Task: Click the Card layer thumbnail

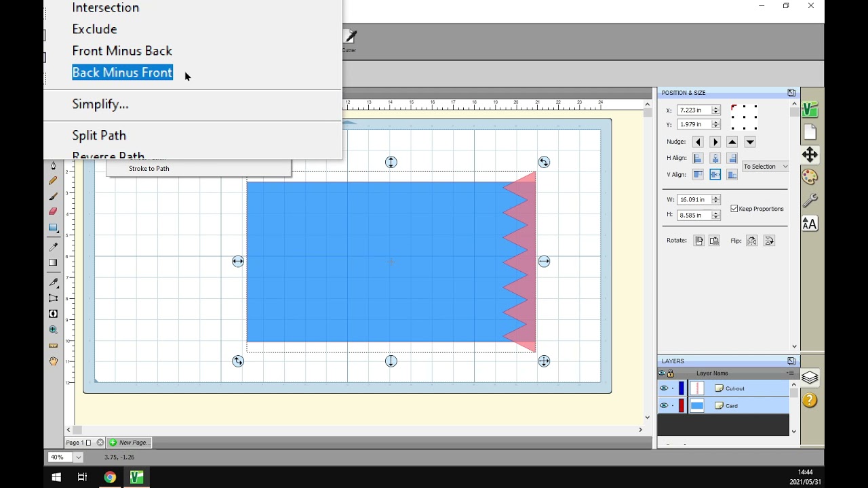Action: (697, 405)
